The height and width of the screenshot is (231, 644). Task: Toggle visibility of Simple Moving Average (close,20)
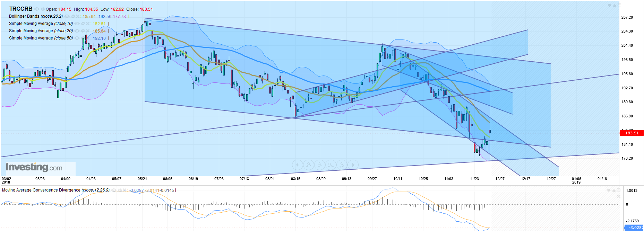(x=77, y=31)
